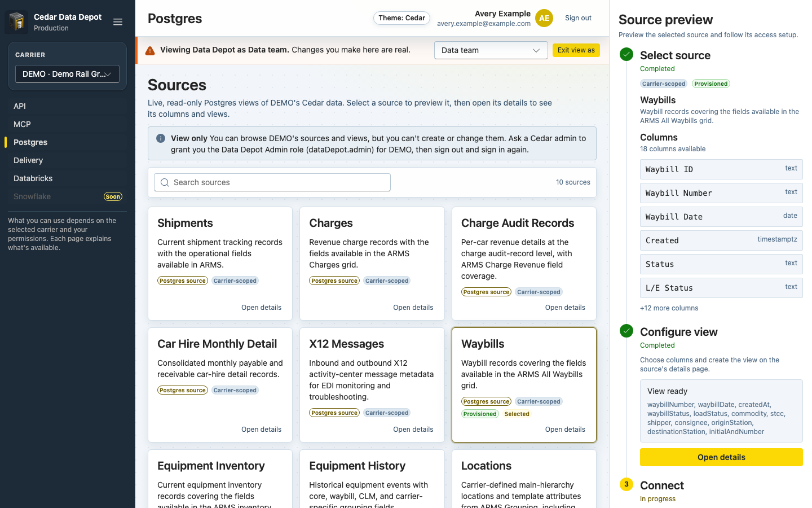Click the AE user avatar

pos(544,18)
